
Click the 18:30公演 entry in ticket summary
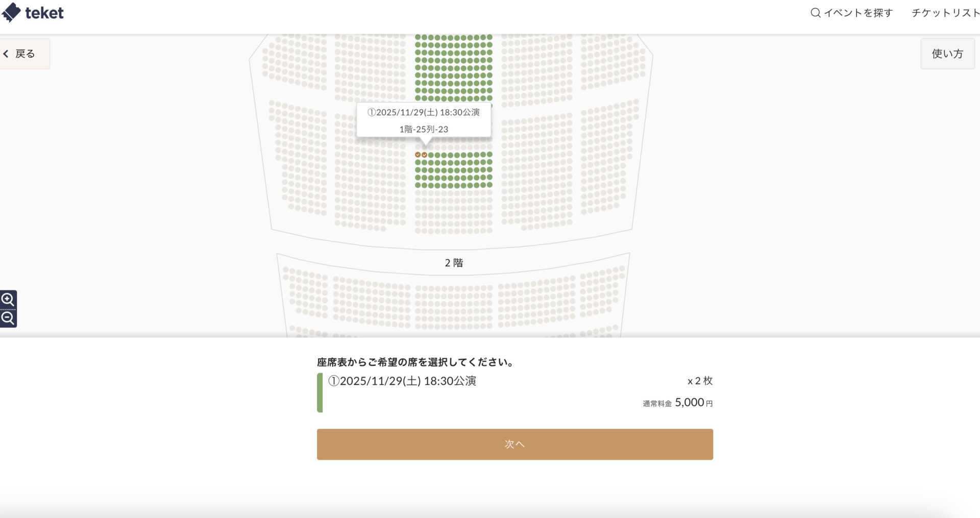tap(402, 381)
